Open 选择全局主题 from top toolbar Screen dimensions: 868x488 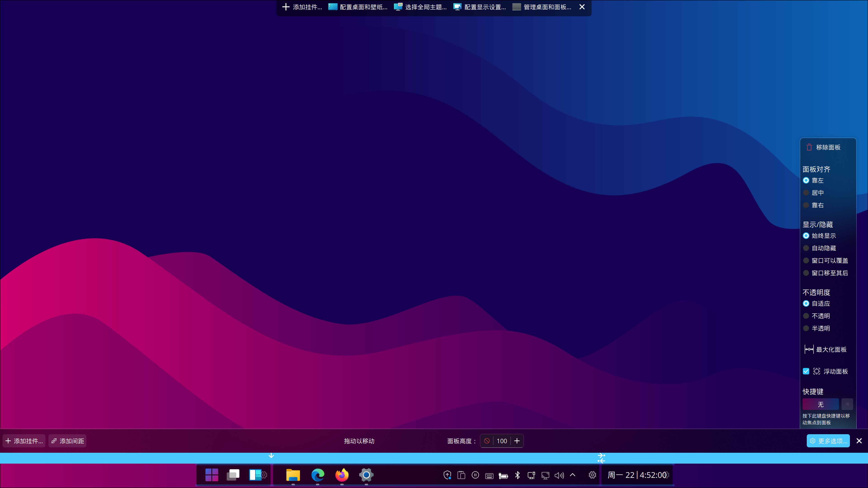coord(420,7)
